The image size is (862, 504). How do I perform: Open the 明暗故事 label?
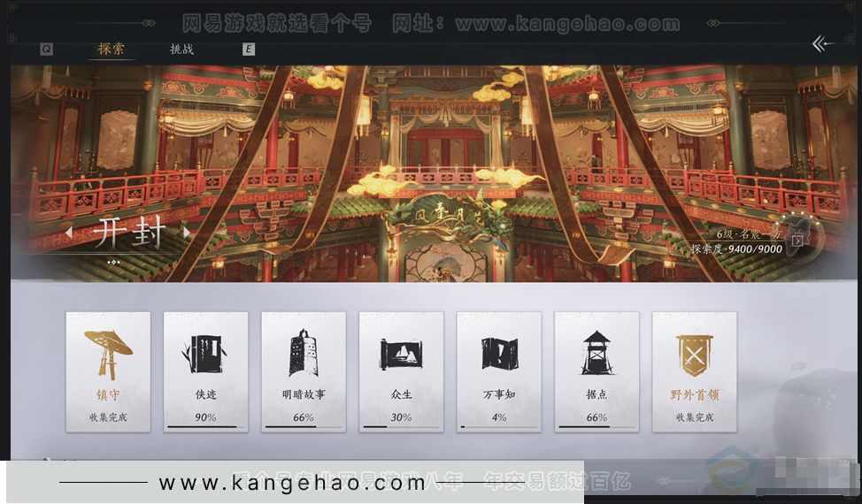pyautogui.click(x=304, y=394)
